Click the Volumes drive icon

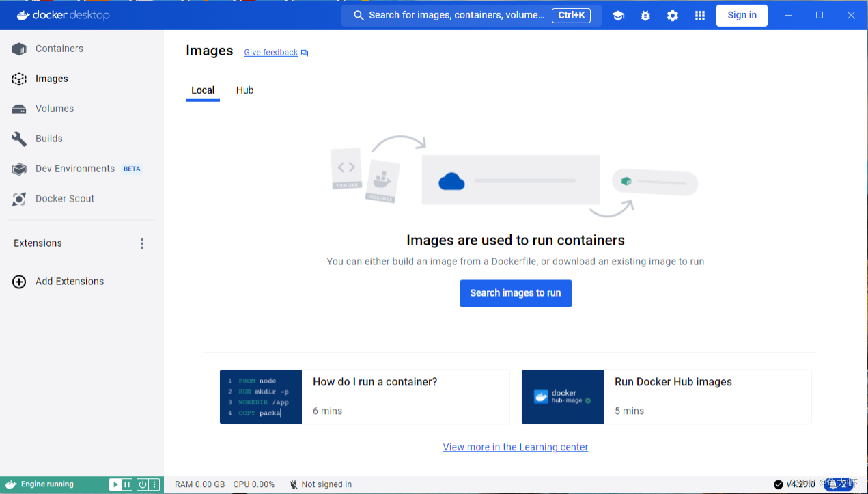pos(19,109)
